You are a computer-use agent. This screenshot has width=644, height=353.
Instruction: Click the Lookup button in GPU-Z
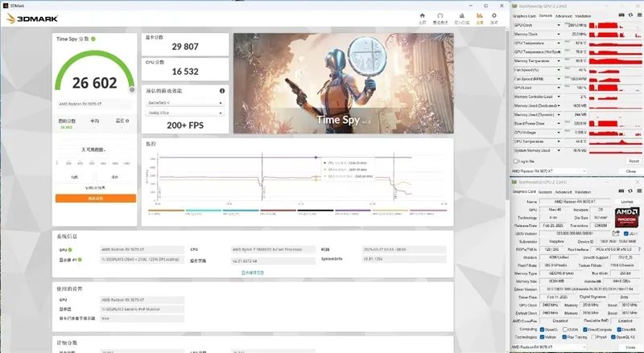627,202
